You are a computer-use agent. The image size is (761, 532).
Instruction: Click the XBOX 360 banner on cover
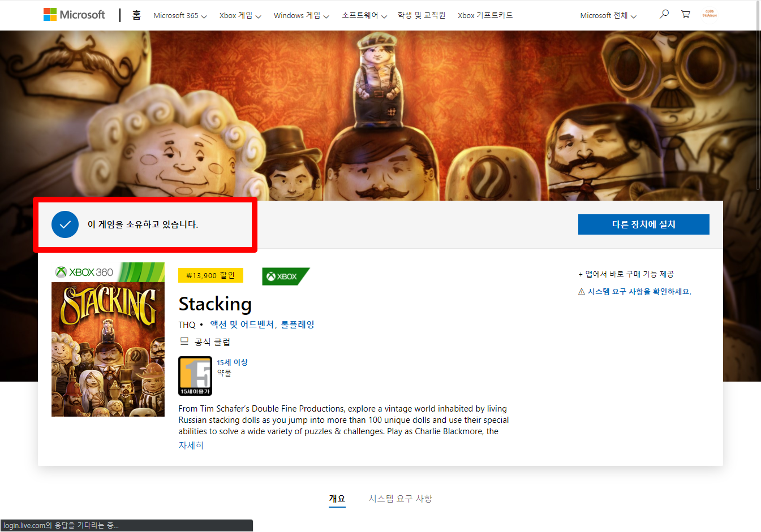click(108, 272)
